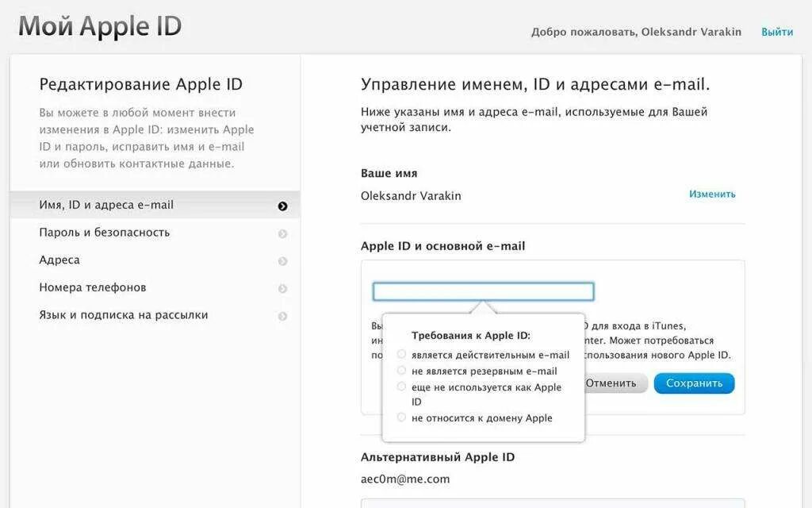Screen dimensions: 812x508
Task: Click Изменить next to your name
Action: pyautogui.click(x=712, y=194)
